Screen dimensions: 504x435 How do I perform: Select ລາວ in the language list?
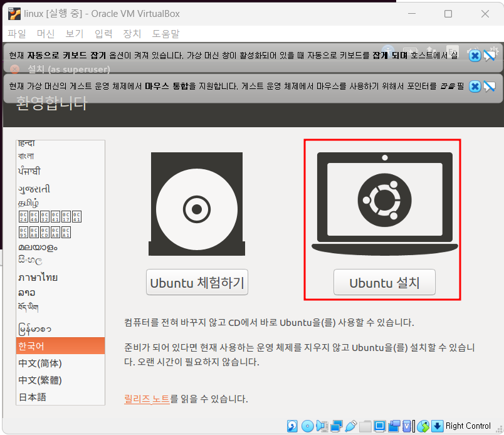[60, 293]
